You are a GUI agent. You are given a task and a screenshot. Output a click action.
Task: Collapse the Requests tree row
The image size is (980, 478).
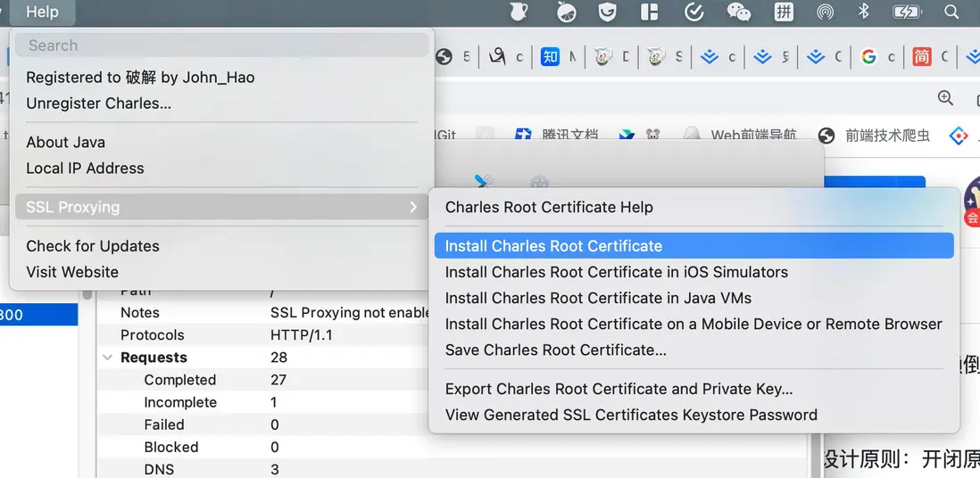click(108, 358)
